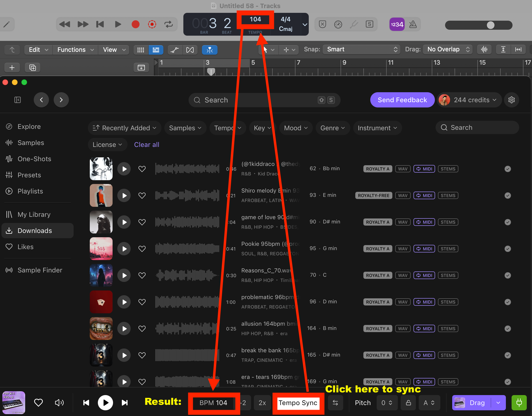
Task: Toggle the Cycle loop button
Action: point(168,24)
